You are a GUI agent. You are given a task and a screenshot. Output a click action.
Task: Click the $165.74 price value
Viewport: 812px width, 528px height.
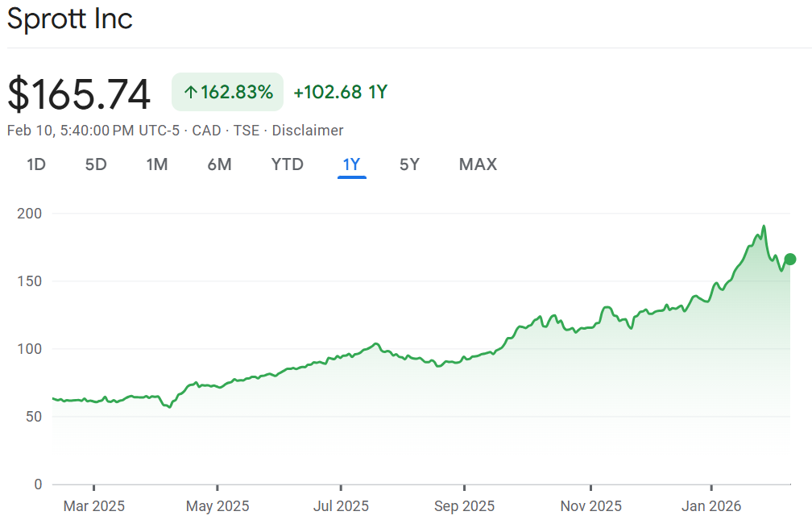tap(79, 94)
